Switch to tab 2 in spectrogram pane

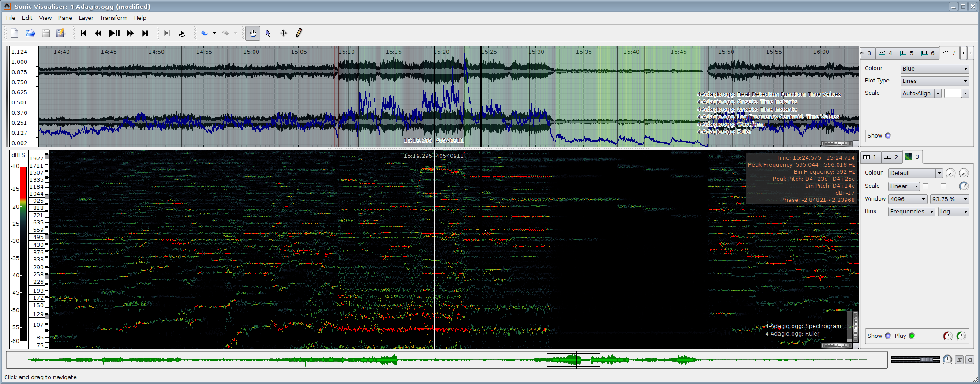click(x=892, y=157)
